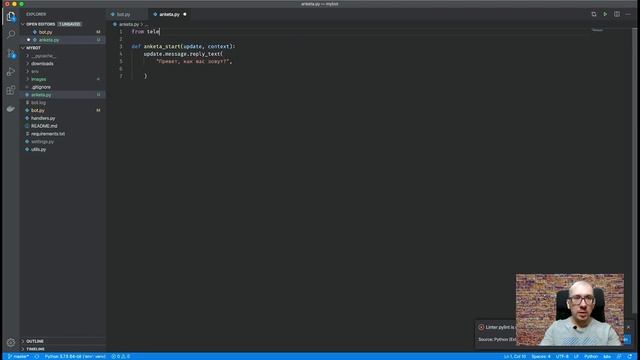This screenshot has width=640, height=360.
Task: Open the Run and Debug view
Action: pos(11,72)
